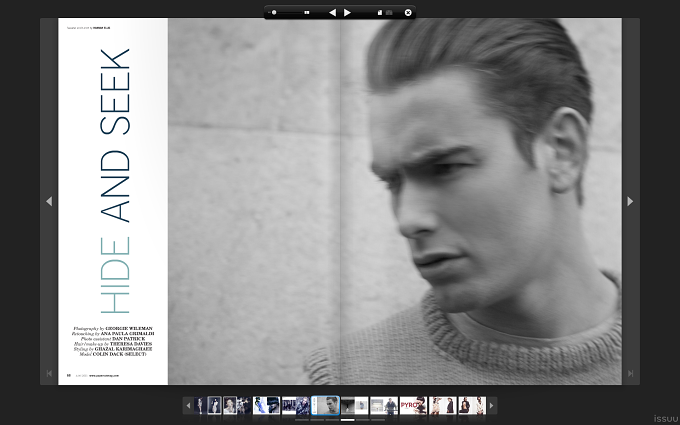
Task: Flip to next spread with right side arrow
Action: (630, 201)
